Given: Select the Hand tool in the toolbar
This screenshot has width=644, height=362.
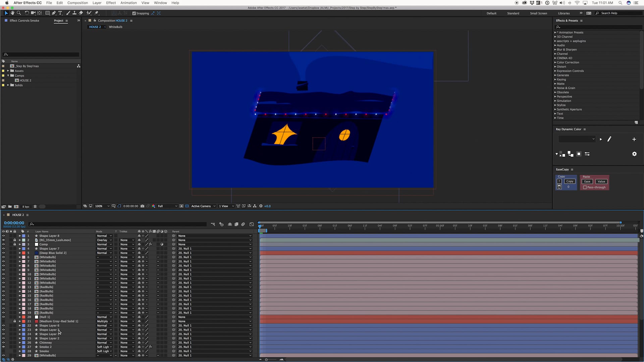Looking at the screenshot, I should 12,13.
